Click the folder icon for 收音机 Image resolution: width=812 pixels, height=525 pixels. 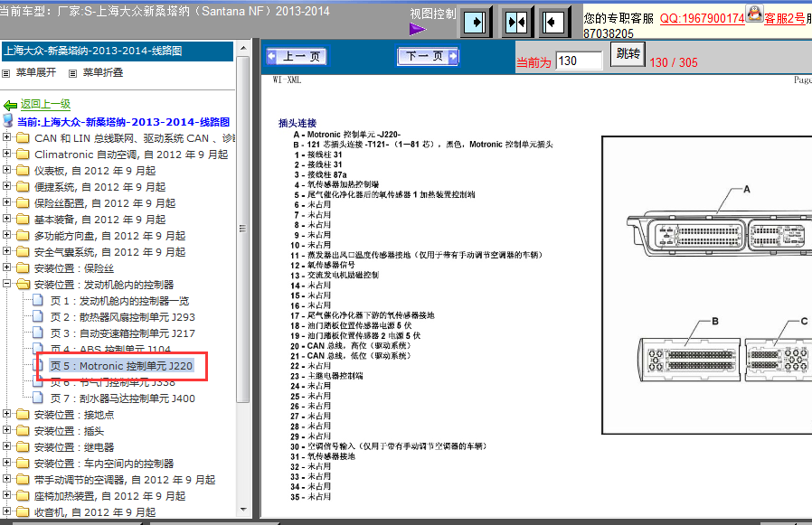tap(23, 511)
